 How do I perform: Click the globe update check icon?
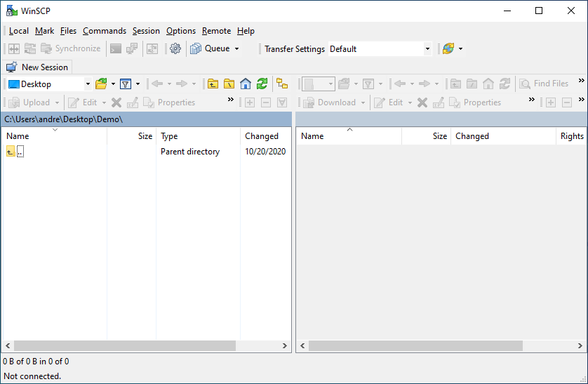(448, 48)
